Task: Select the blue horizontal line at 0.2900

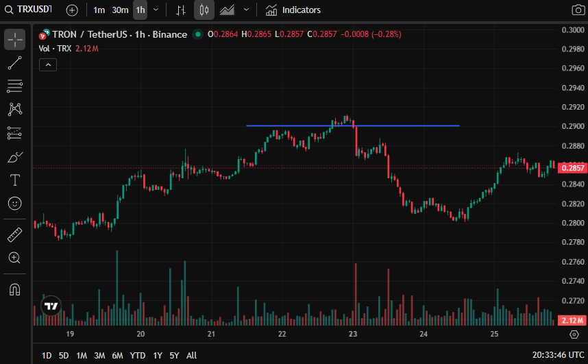Action: click(x=352, y=125)
